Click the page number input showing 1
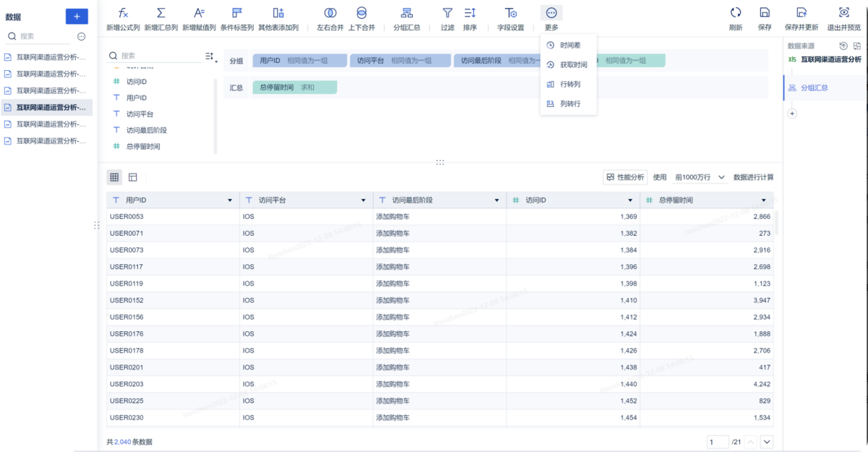The image size is (868, 452). pos(718,442)
